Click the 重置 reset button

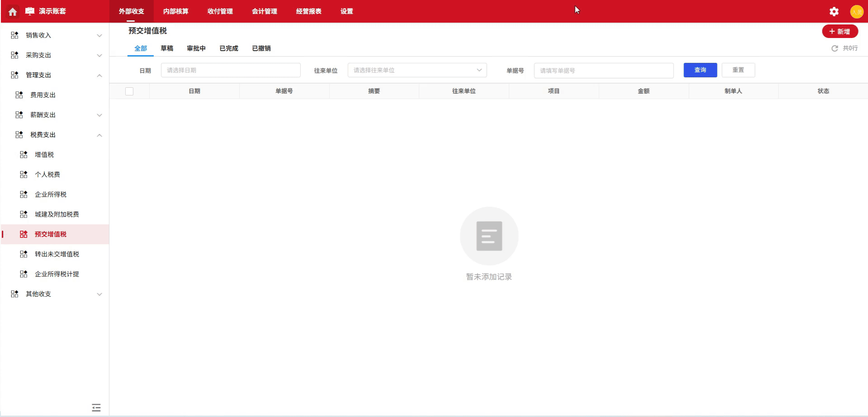click(x=738, y=70)
